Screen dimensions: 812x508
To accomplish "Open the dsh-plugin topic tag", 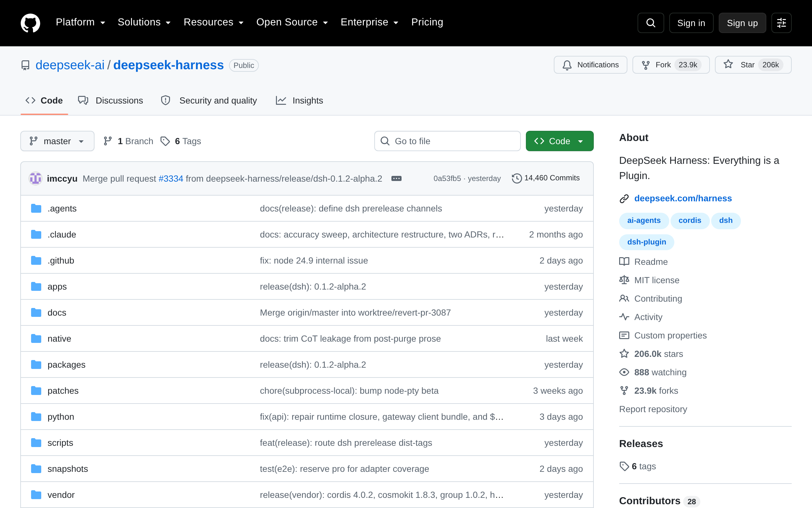I will tap(646, 242).
